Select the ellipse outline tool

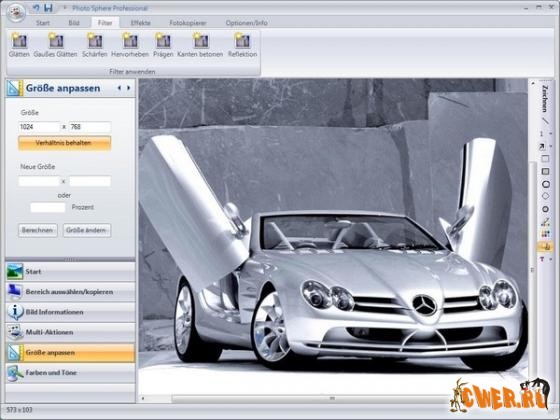tap(545, 184)
